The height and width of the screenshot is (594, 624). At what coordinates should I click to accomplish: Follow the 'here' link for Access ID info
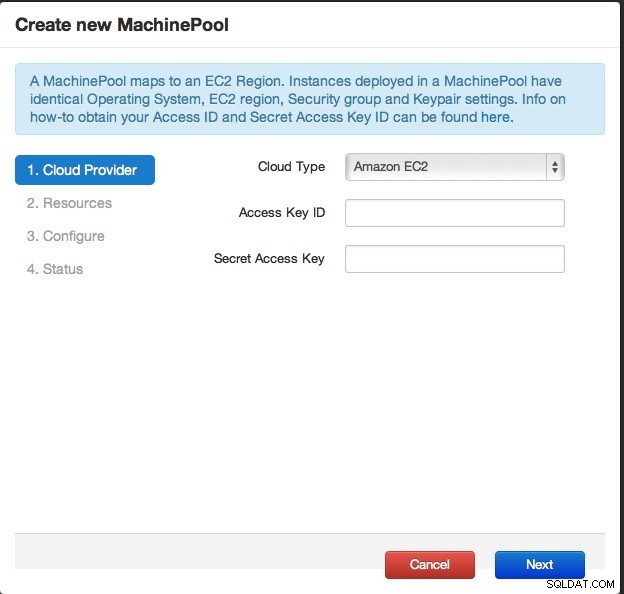[x=495, y=117]
